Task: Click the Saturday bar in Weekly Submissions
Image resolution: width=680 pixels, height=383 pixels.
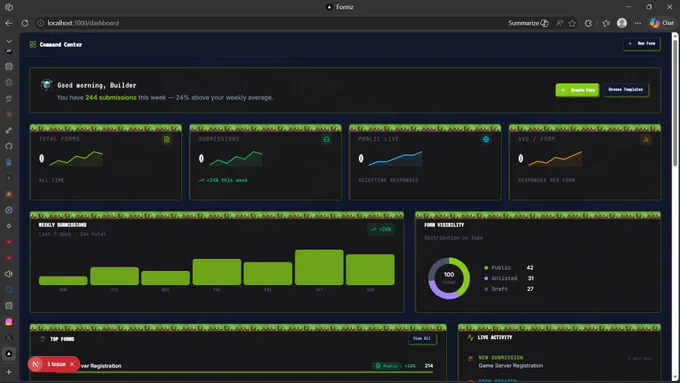Action: click(319, 267)
